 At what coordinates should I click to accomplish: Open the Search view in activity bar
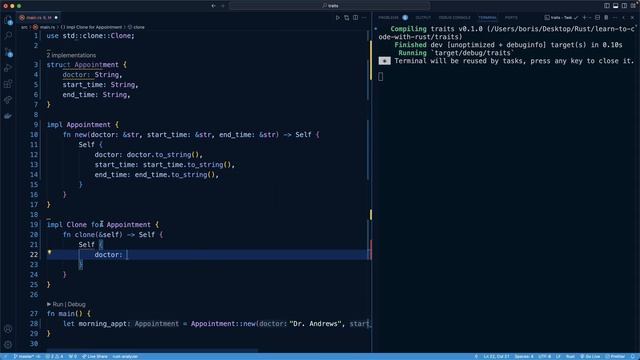pos(8,36)
